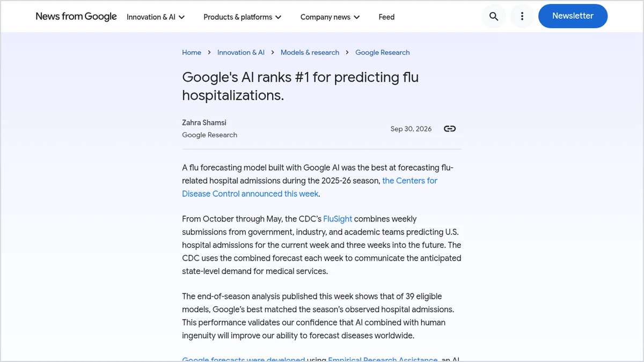Open the Google Research breadcrumb link

383,53
